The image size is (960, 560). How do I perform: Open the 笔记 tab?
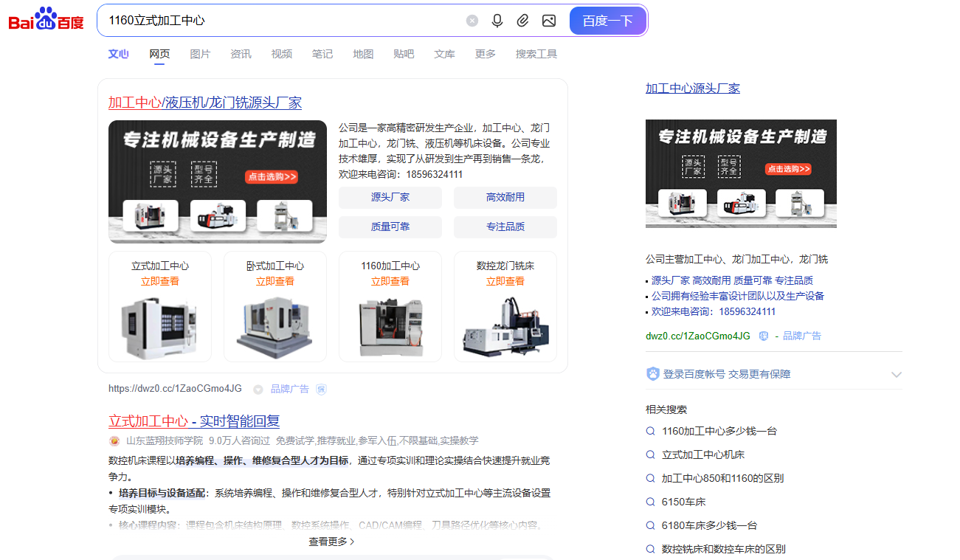click(322, 54)
